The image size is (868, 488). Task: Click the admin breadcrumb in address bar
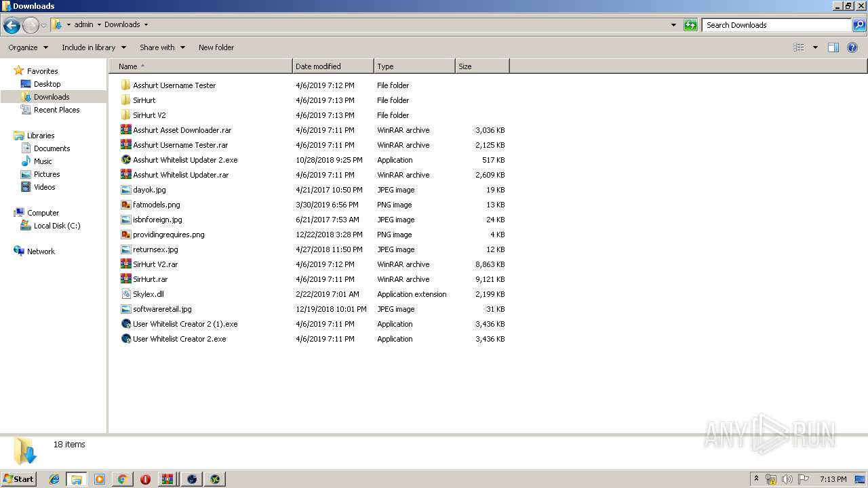click(83, 24)
